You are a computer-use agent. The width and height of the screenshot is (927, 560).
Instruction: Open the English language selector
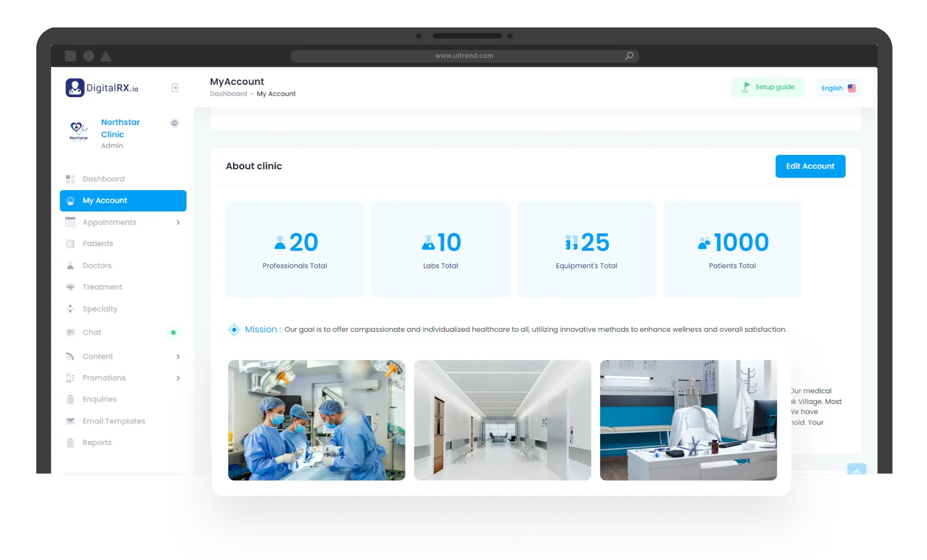(x=838, y=88)
